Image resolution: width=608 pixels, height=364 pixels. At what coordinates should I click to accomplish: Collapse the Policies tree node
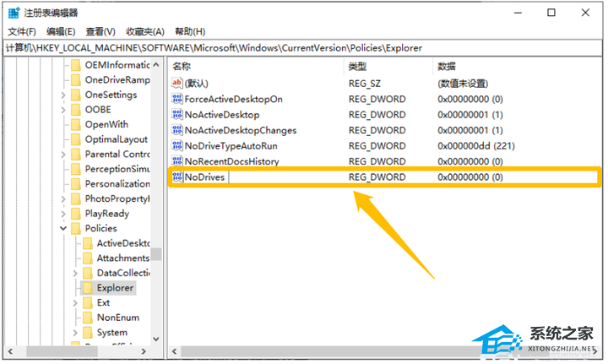point(63,228)
